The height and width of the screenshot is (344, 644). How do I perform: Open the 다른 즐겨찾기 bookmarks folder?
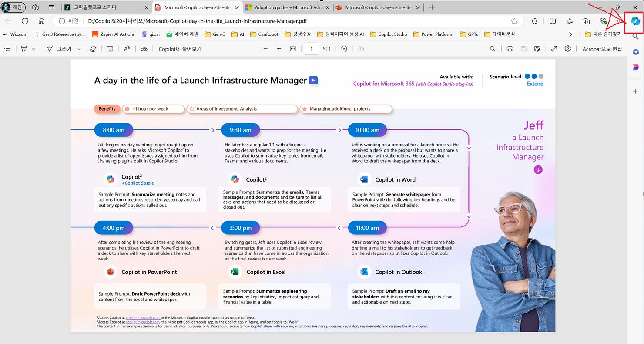coord(603,34)
